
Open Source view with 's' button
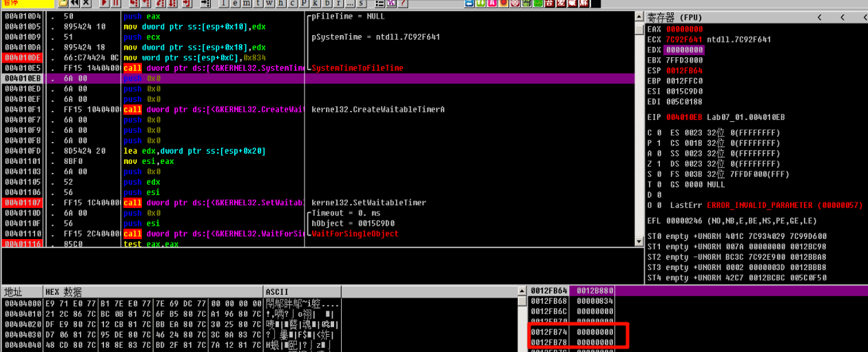[361, 3]
